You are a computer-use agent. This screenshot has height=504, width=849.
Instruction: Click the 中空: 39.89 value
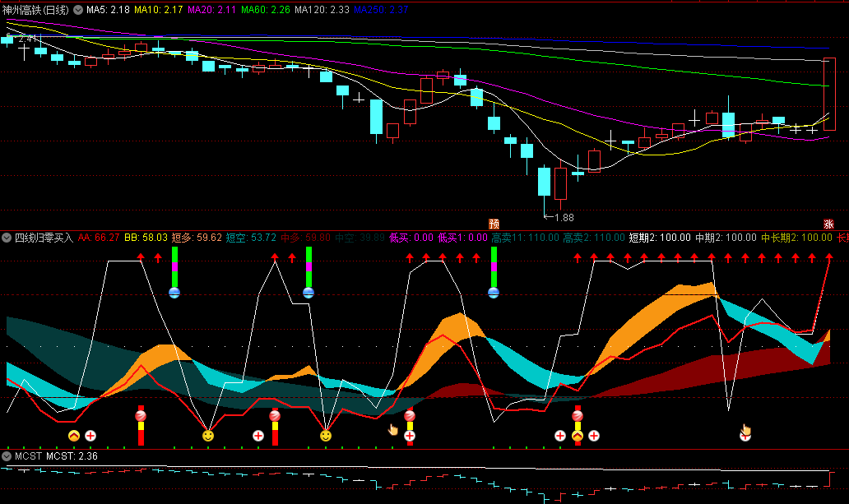(x=360, y=238)
